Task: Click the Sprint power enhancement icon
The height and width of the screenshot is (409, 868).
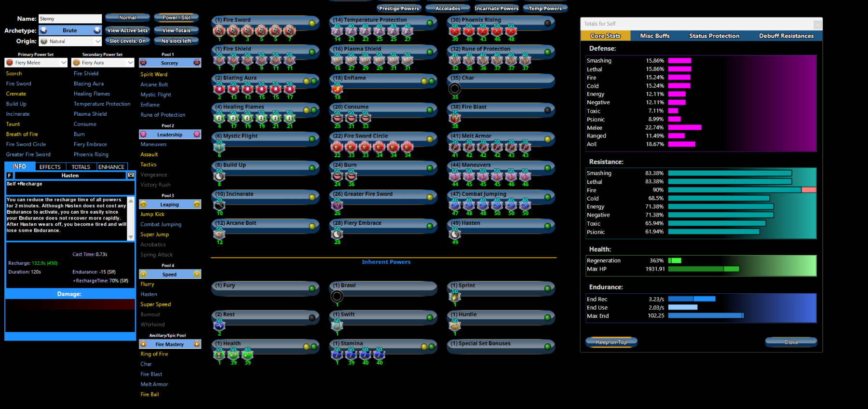Action: (455, 296)
